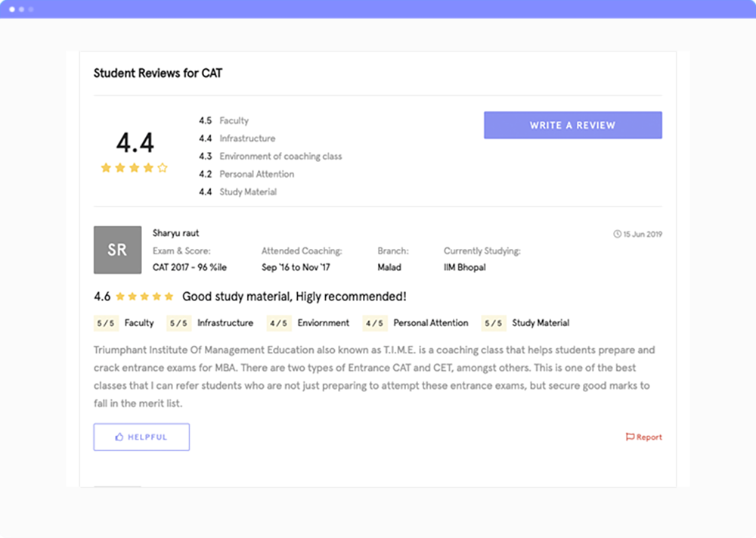Click the 5/5 badge beside Infrastructure
The image size is (756, 538).
(x=178, y=323)
